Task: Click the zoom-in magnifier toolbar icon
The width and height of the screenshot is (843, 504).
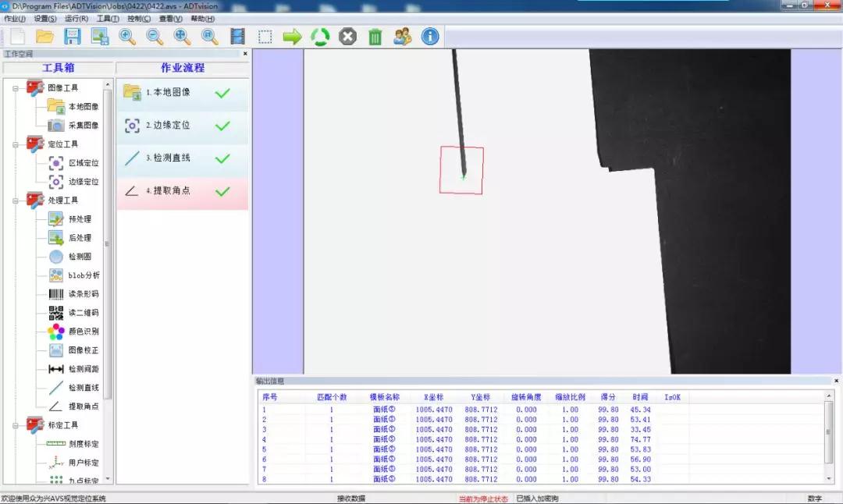Action: 127,37
